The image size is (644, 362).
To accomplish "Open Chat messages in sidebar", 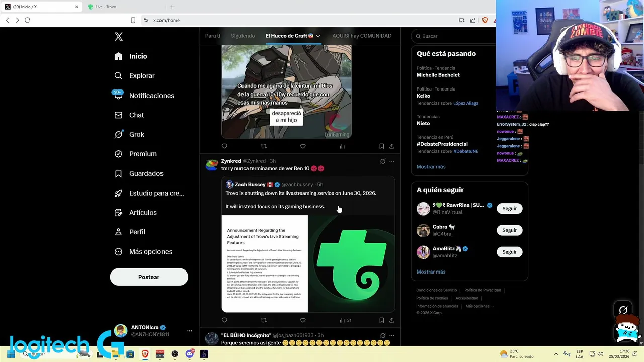I will point(129,115).
